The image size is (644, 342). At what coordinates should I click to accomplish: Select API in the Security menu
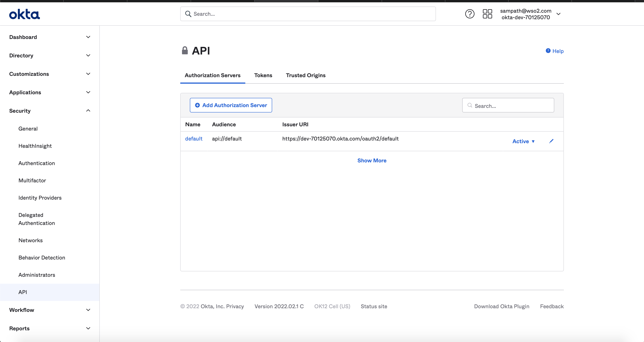(x=50, y=292)
